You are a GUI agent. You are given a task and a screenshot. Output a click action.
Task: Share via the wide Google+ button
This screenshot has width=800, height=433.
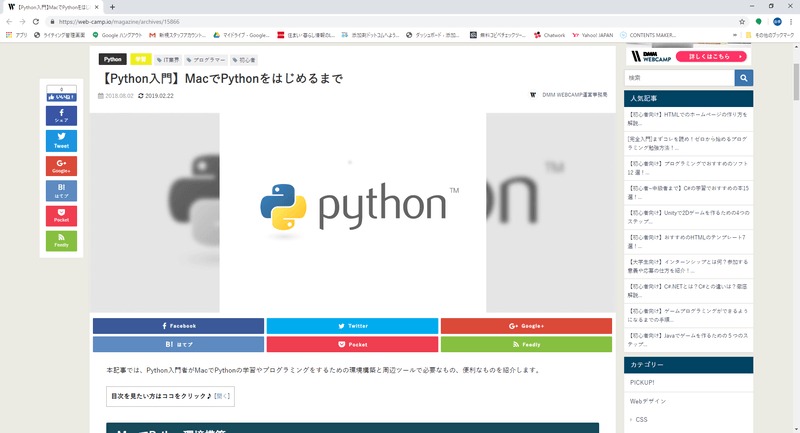527,326
